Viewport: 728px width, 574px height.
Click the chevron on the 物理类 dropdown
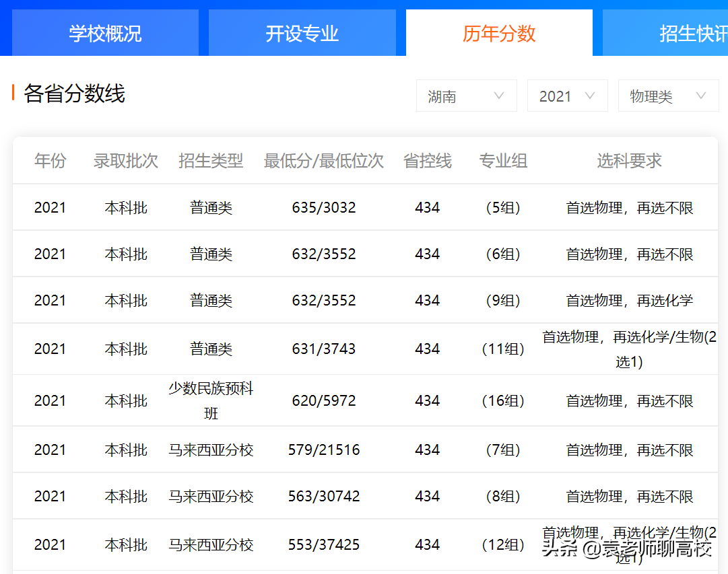(x=700, y=96)
